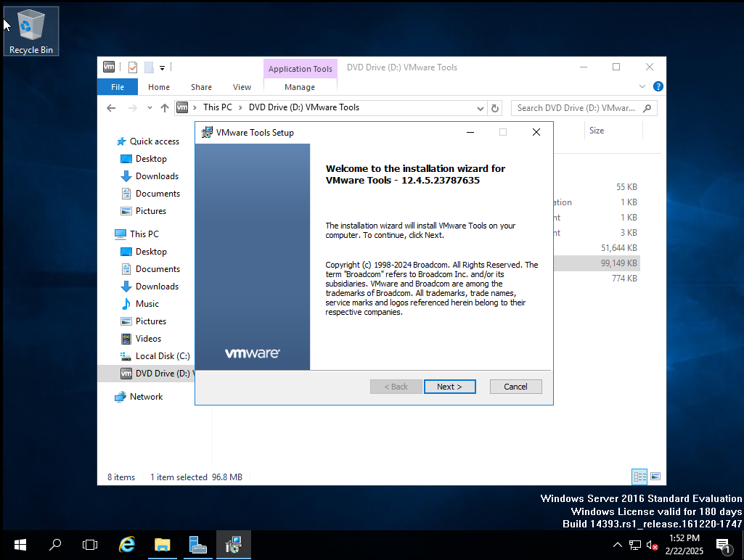Open the Recycle Bin desktop icon
The width and height of the screenshot is (744, 560).
(30, 31)
